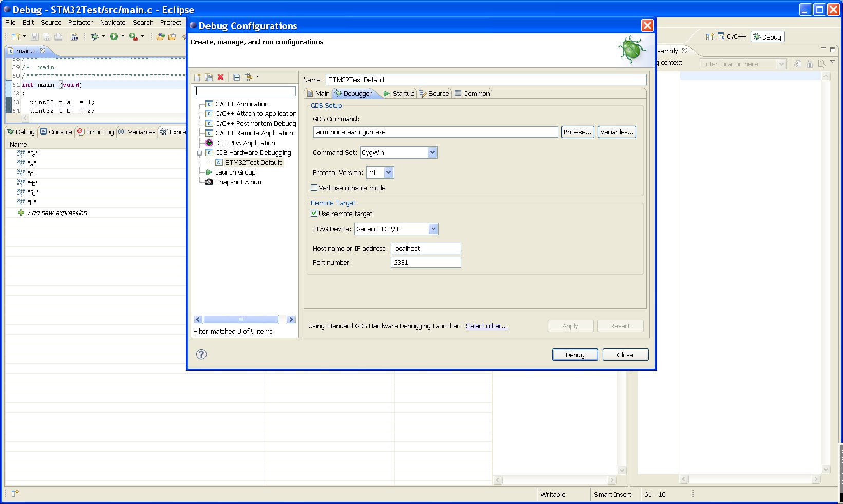Click the Disassembly home icon

pyautogui.click(x=810, y=64)
